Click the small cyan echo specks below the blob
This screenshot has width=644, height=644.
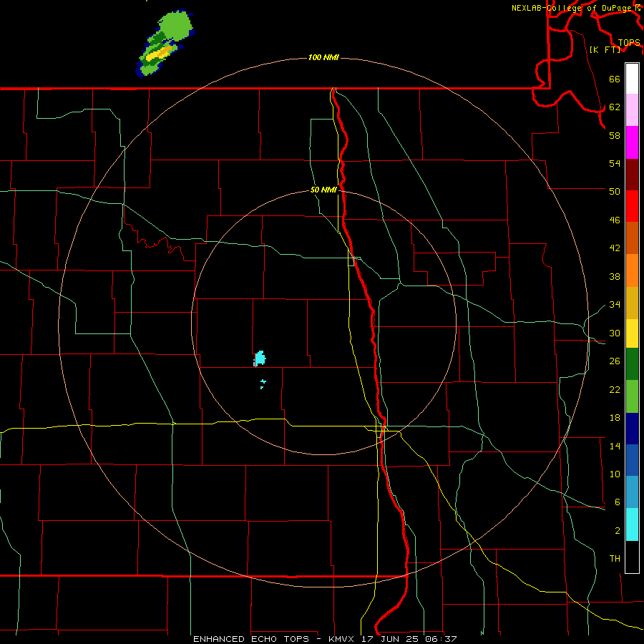[263, 384]
